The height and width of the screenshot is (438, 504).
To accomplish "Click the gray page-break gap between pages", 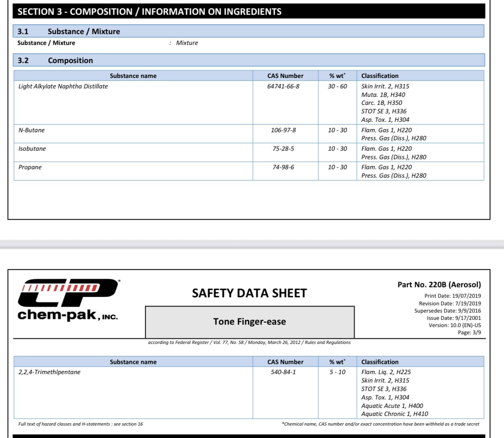I will [x=252, y=244].
